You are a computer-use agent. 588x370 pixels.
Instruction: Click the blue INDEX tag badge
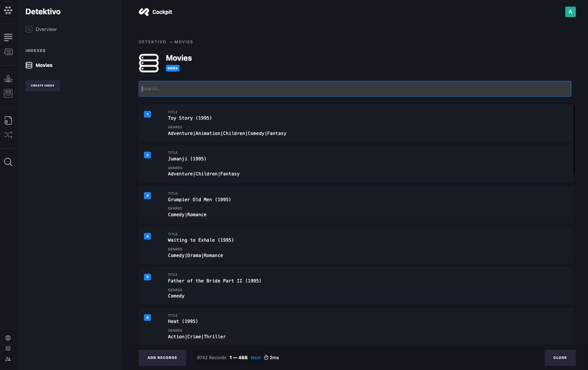pos(172,68)
